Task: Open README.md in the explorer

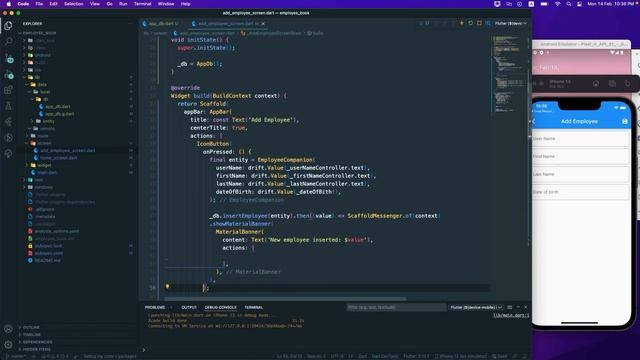Action: pos(47,260)
